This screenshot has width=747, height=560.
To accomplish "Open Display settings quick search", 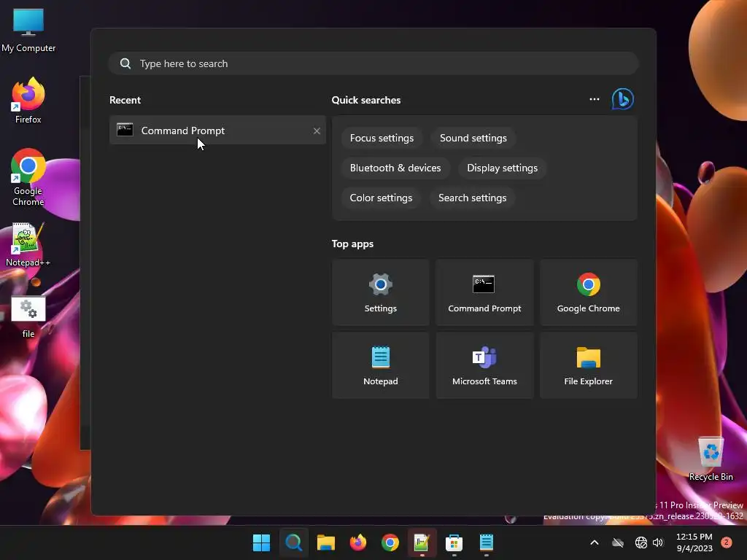I will point(502,168).
